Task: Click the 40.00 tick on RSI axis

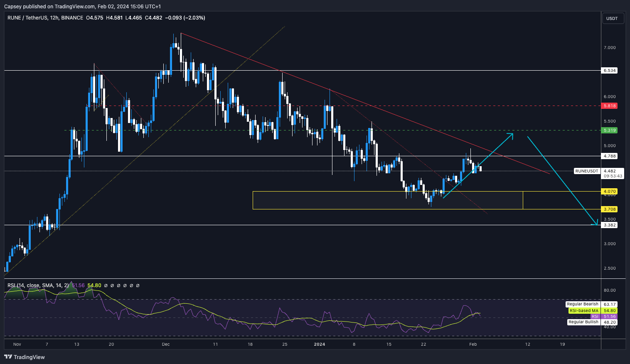Action: [610, 327]
